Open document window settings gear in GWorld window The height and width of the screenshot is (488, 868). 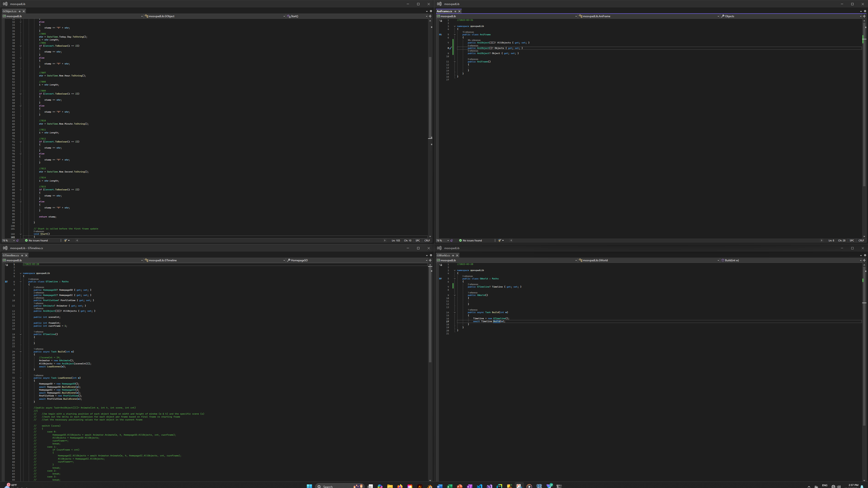(x=865, y=255)
